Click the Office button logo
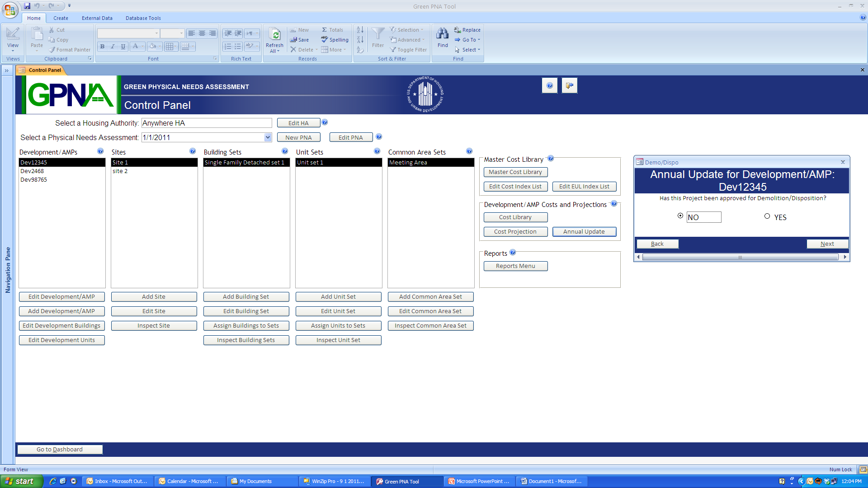 (x=9, y=10)
